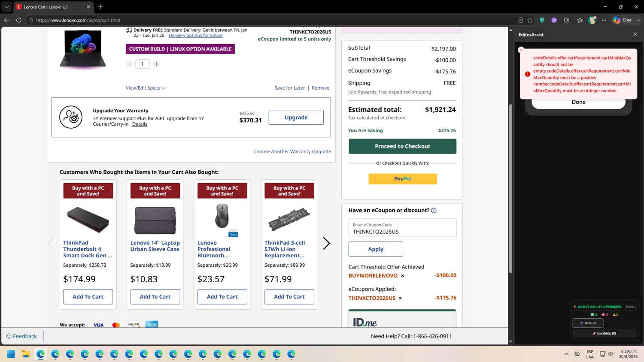The width and height of the screenshot is (644, 362).
Task: Open the taskbar volume control
Action: click(611, 354)
